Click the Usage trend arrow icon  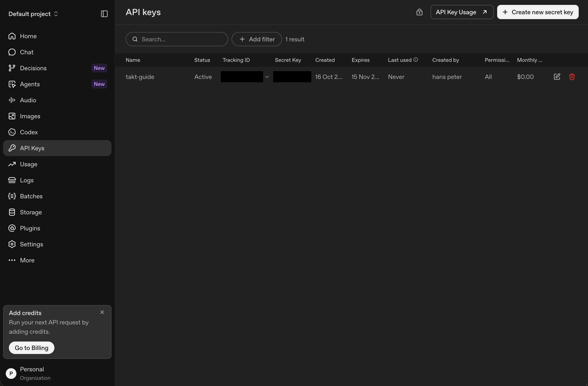pyautogui.click(x=12, y=164)
